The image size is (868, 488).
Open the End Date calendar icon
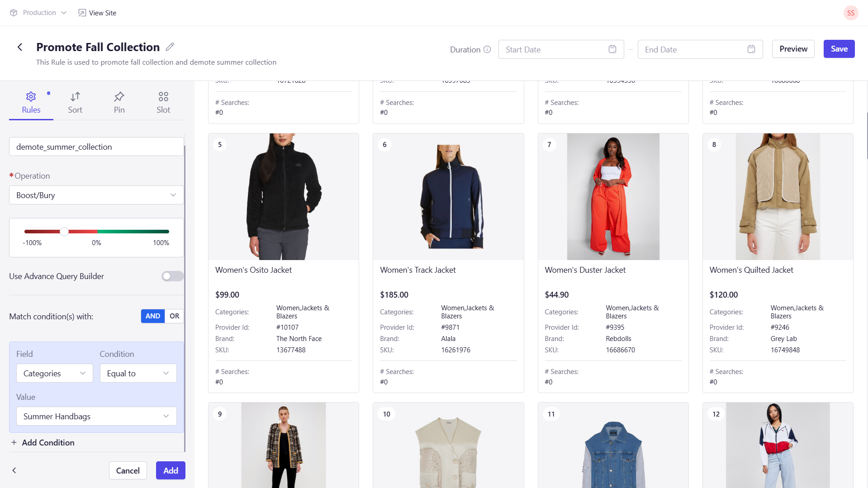coord(751,49)
